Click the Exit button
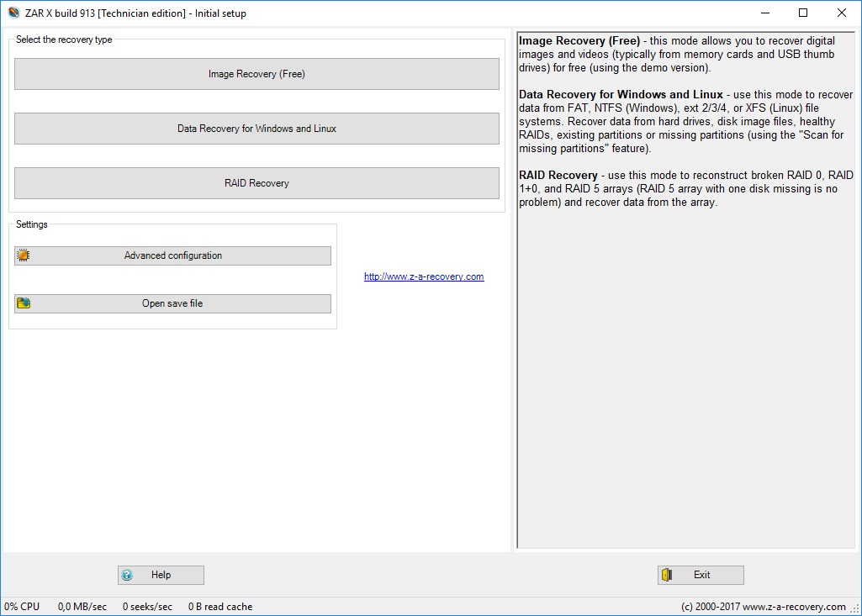Screen dimensions: 862x616 pos(701,575)
